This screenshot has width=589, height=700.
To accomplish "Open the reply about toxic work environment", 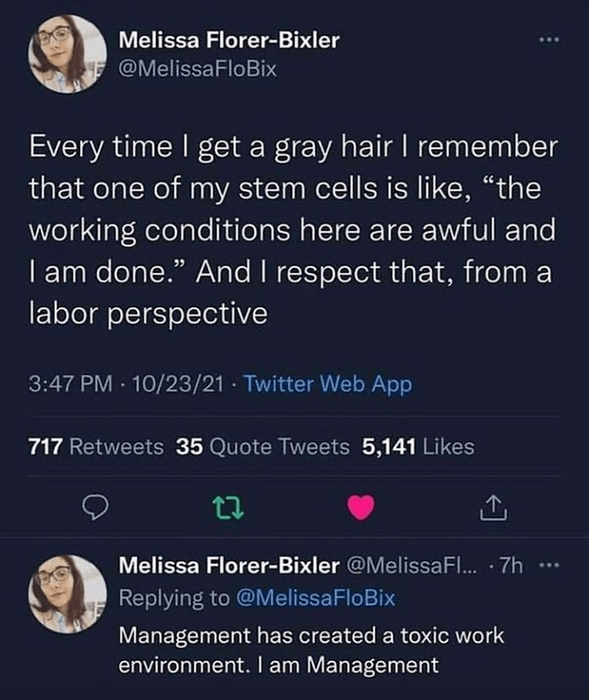I will pyautogui.click(x=311, y=650).
